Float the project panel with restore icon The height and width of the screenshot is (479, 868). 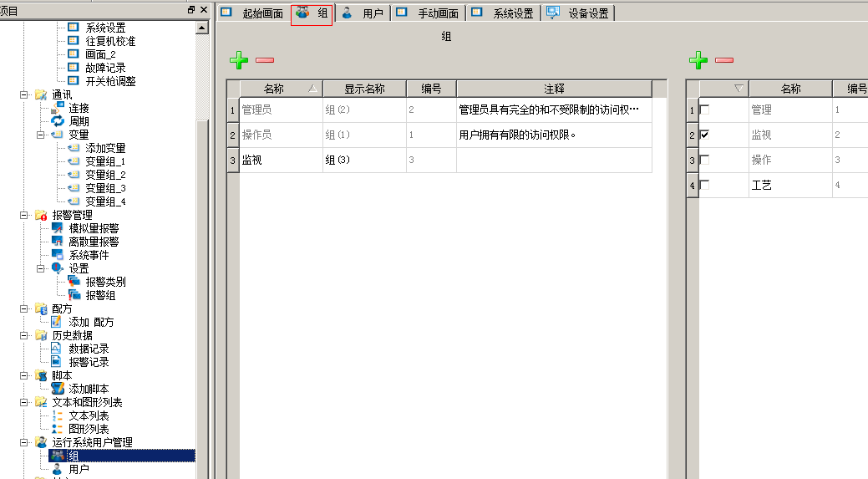coord(191,10)
